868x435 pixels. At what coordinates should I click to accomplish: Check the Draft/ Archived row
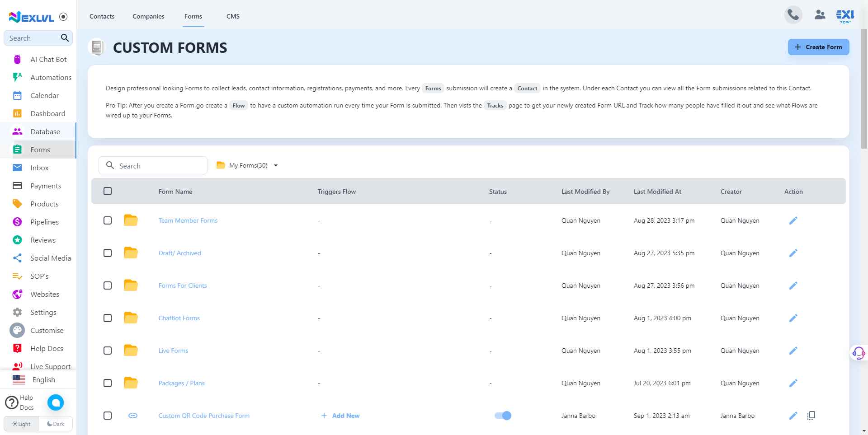click(x=108, y=253)
